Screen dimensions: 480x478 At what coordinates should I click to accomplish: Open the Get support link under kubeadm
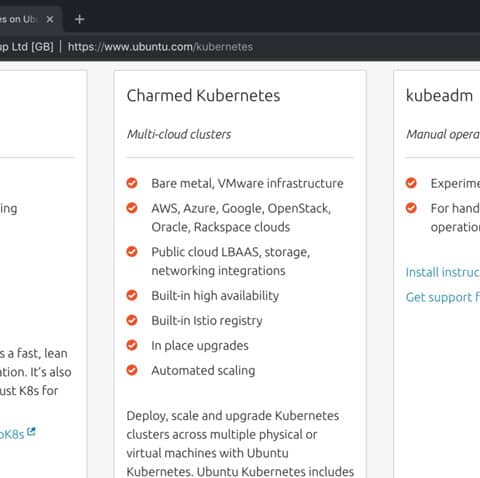[443, 297]
